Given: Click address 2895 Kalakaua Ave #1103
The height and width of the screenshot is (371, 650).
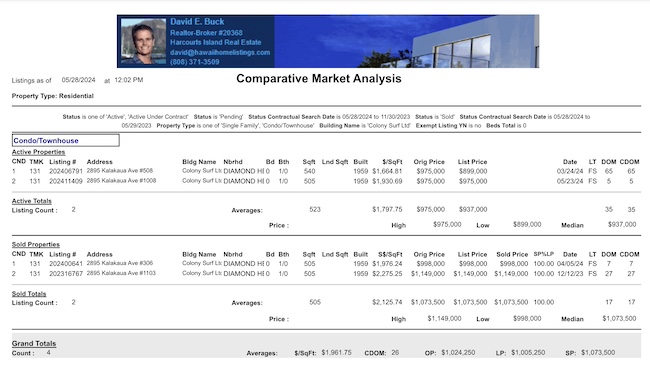Looking at the screenshot, I should [121, 273].
